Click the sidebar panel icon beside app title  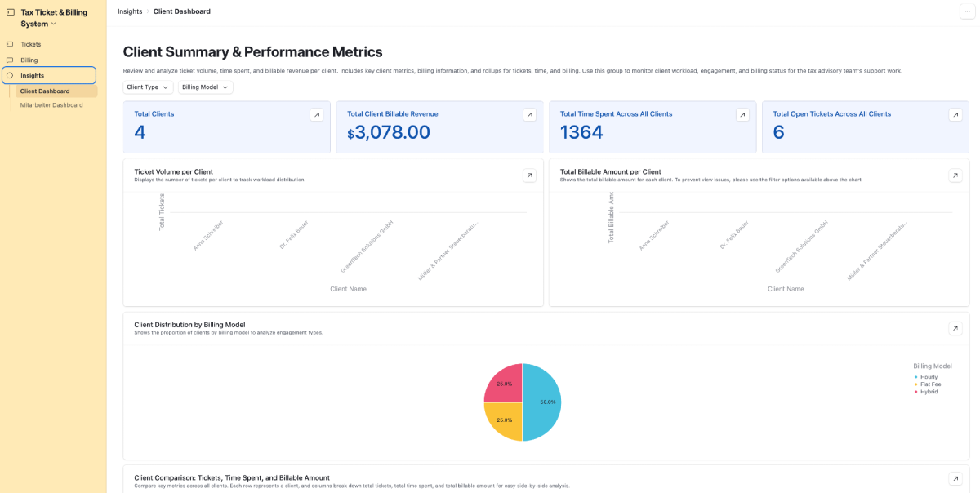10,11
